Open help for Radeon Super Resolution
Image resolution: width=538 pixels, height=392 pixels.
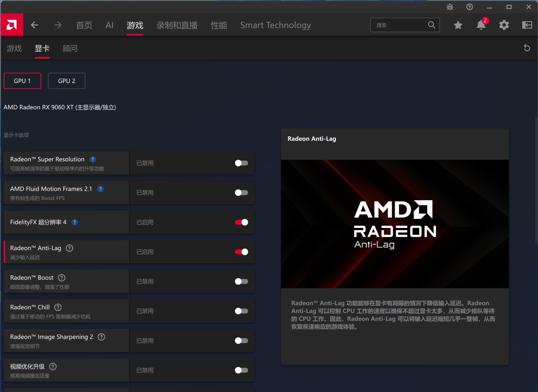coord(93,159)
